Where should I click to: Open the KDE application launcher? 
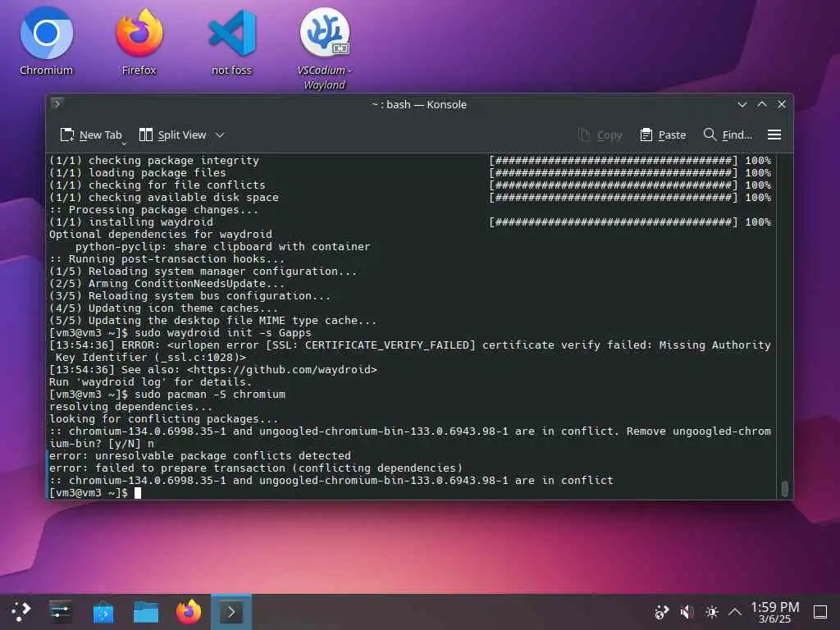(x=21, y=612)
